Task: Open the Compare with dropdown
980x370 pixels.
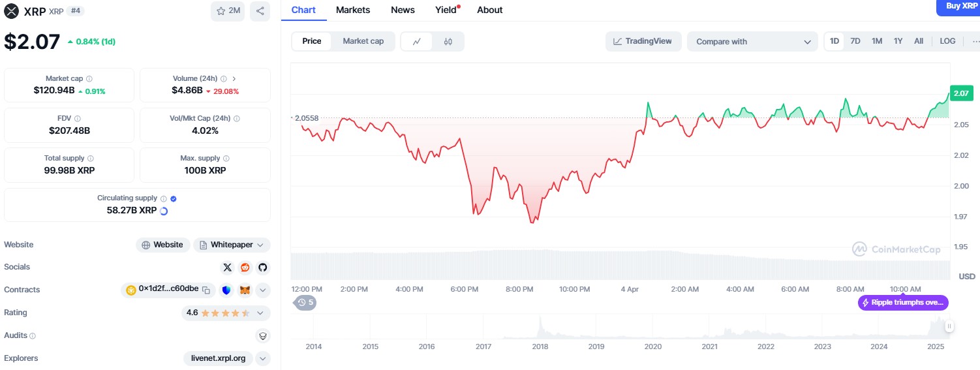Action: [x=752, y=42]
